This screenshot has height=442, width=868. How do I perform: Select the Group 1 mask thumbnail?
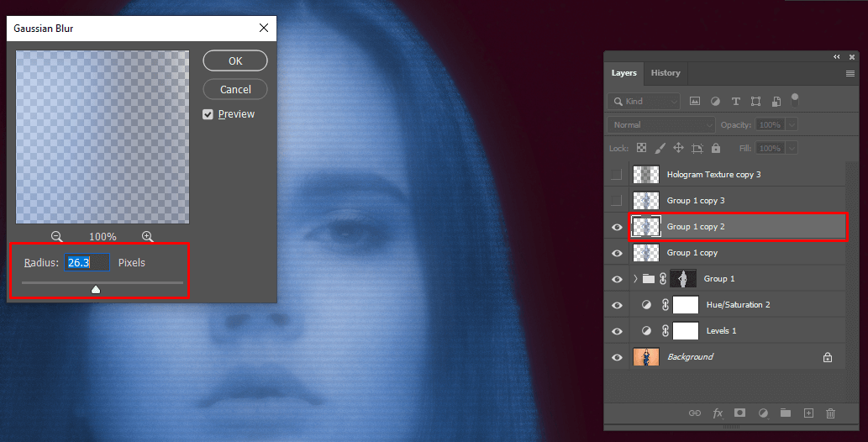coord(683,279)
